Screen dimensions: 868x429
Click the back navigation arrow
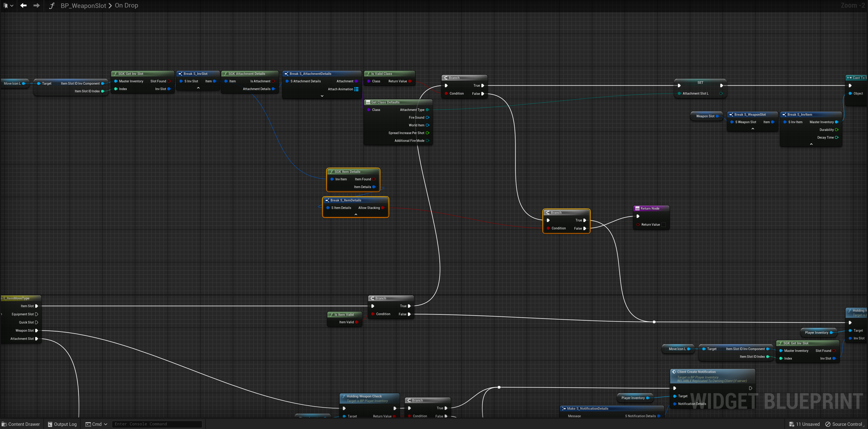coord(23,5)
